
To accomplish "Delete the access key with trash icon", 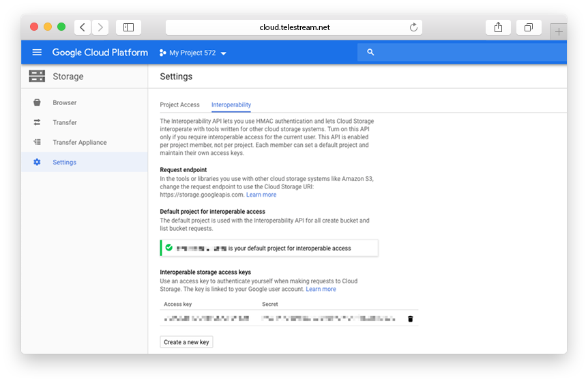I will click(410, 319).
